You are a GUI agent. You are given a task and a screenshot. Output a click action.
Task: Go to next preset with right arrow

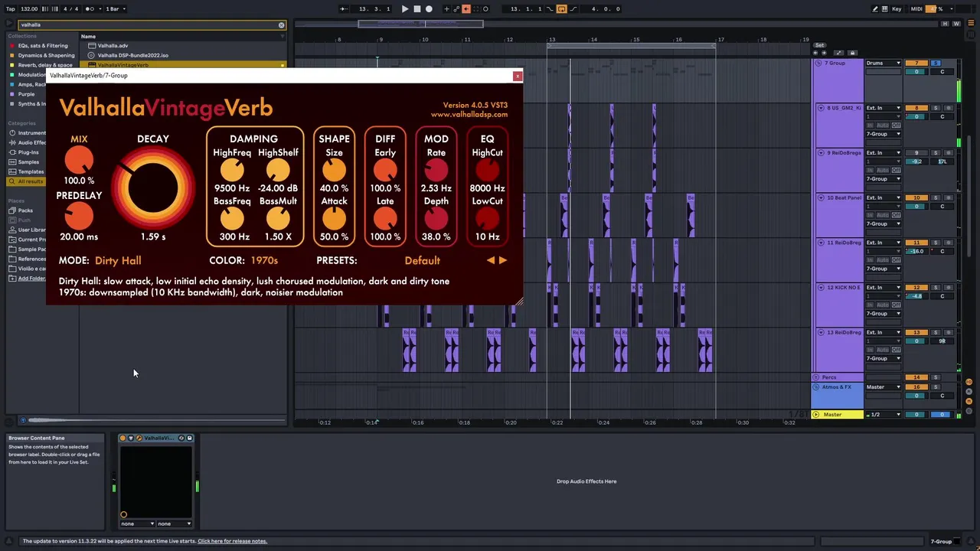coord(503,261)
